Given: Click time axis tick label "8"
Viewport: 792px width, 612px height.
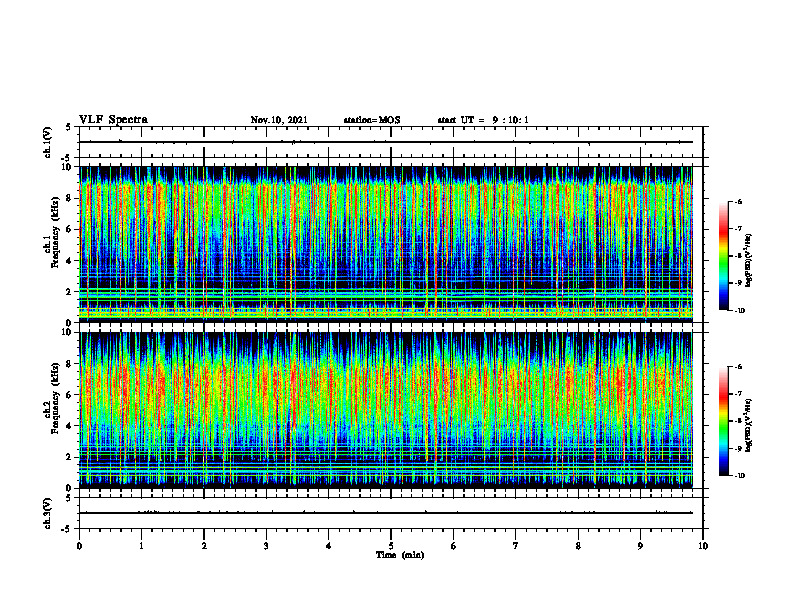Looking at the screenshot, I should [578, 546].
